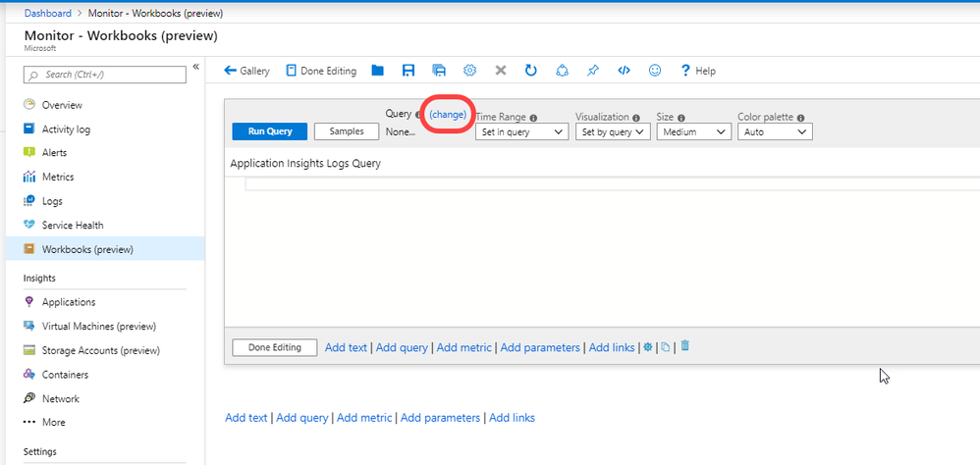Go back to Gallery

point(246,71)
